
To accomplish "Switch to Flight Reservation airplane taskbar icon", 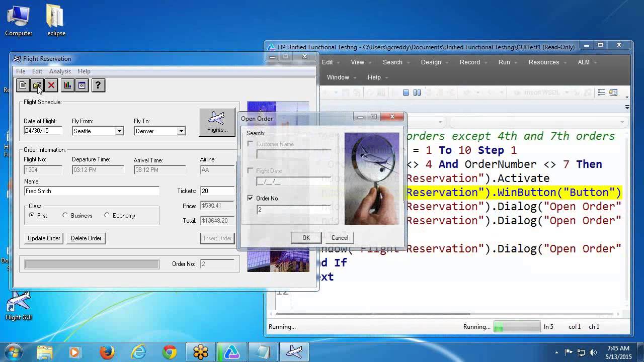I will coord(294,352).
